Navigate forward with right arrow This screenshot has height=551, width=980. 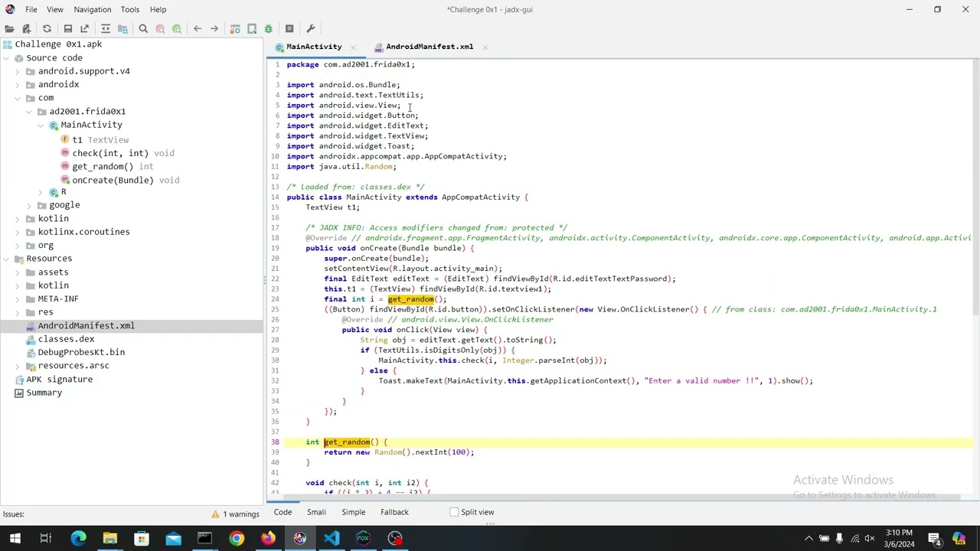(214, 29)
